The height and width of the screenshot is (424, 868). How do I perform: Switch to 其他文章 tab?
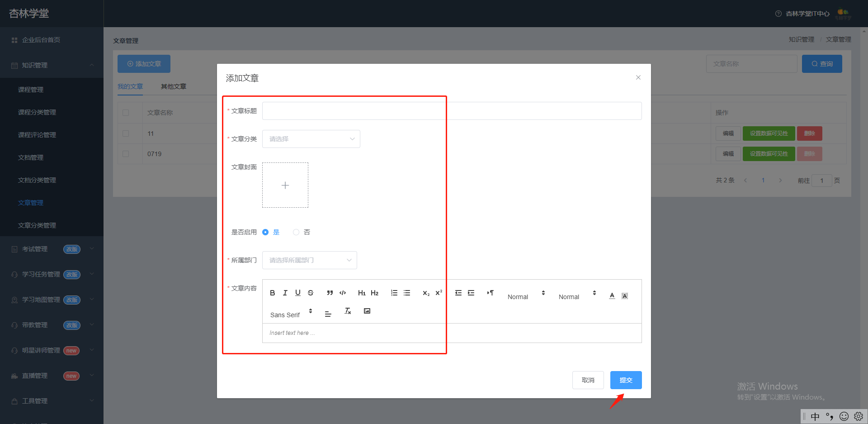(174, 86)
